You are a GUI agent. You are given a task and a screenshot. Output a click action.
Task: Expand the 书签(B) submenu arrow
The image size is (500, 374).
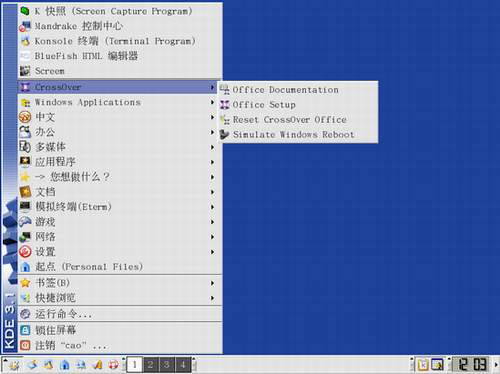tap(212, 283)
